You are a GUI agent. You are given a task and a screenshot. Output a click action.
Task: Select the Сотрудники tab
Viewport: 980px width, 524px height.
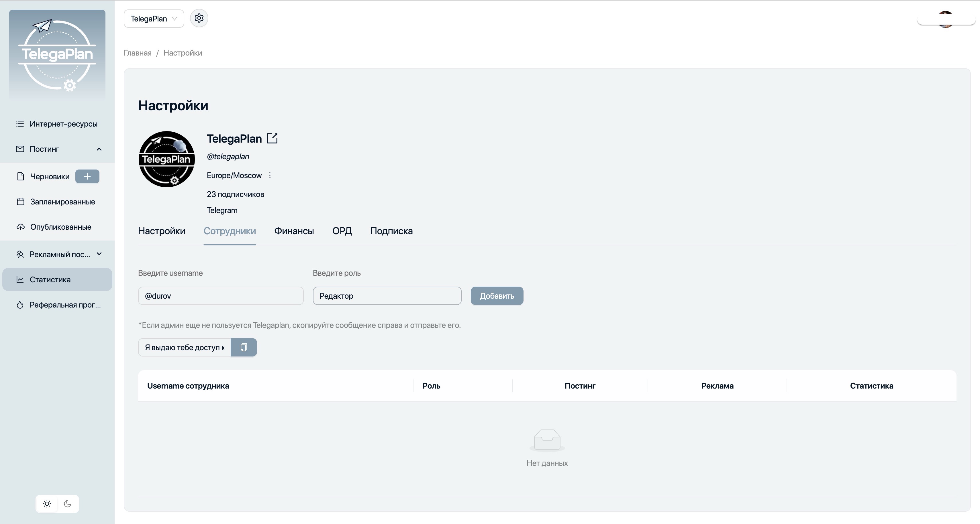coord(230,231)
